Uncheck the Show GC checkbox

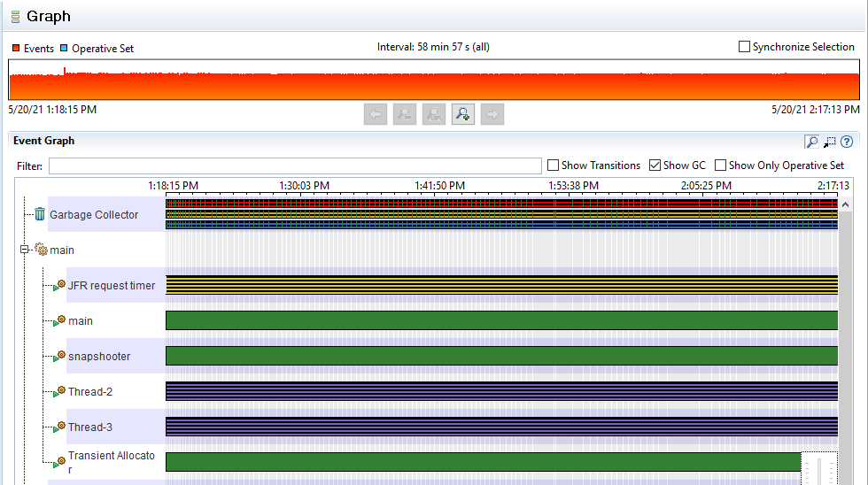pos(655,165)
